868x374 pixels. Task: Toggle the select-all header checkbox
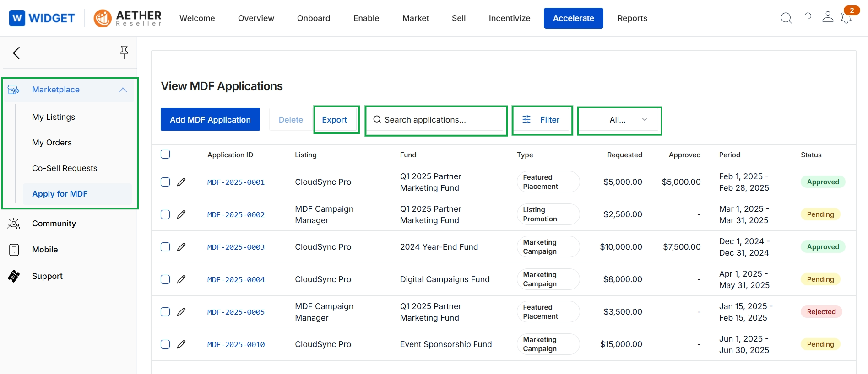coord(165,154)
